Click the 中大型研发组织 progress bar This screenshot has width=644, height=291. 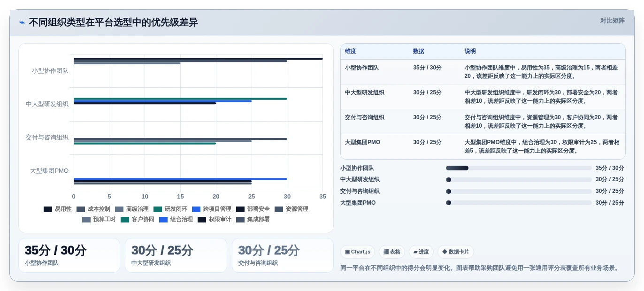click(x=519, y=180)
